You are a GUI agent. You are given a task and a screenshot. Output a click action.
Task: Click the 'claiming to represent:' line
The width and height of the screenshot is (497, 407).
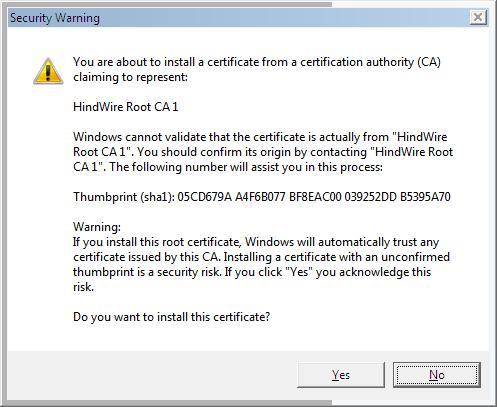point(130,77)
